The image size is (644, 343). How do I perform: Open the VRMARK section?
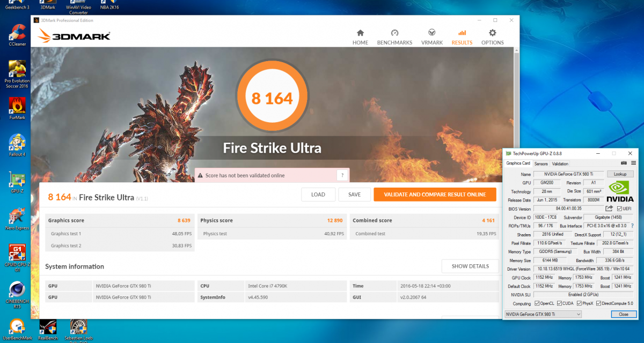click(x=432, y=37)
